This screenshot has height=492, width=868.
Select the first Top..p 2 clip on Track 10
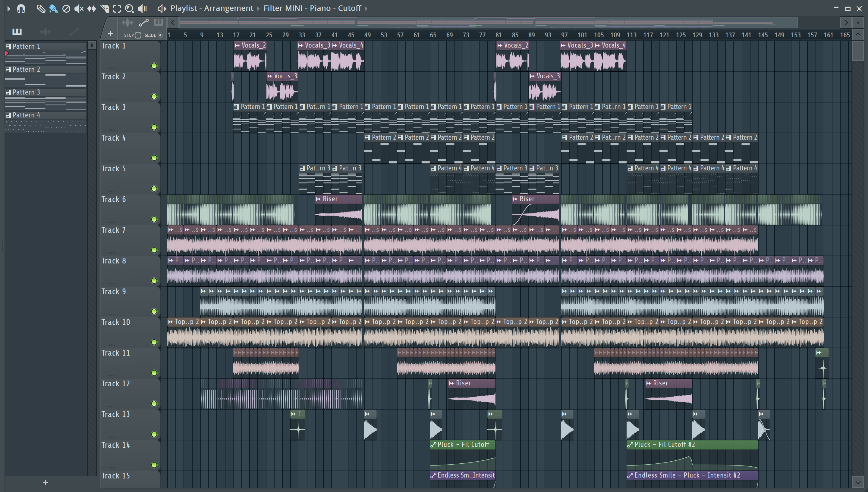tap(183, 333)
